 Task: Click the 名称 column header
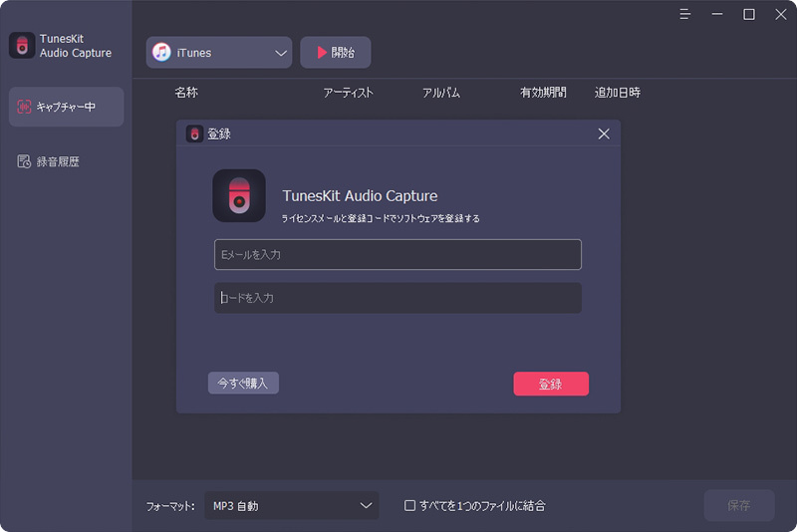(186, 93)
